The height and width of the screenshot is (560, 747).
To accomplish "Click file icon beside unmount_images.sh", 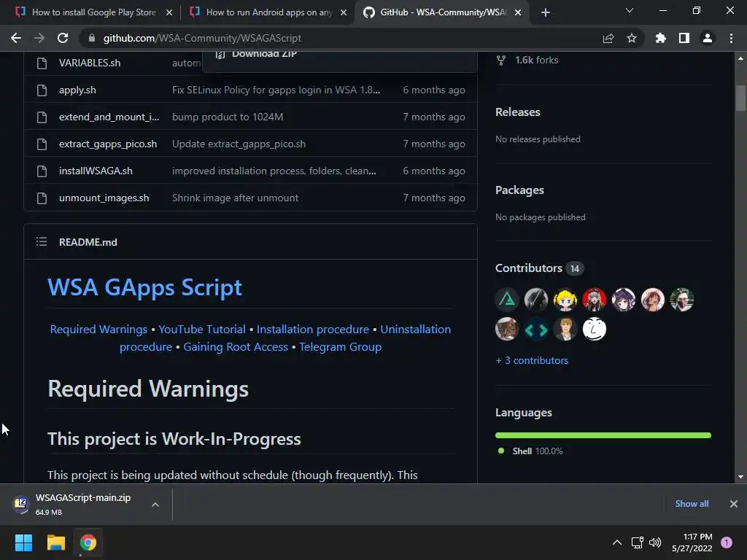I will tap(42, 198).
